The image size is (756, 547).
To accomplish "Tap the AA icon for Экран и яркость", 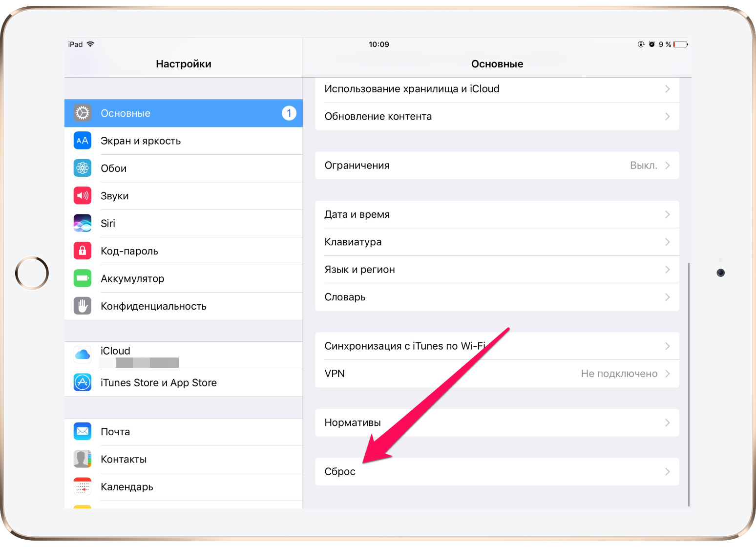I will click(83, 141).
